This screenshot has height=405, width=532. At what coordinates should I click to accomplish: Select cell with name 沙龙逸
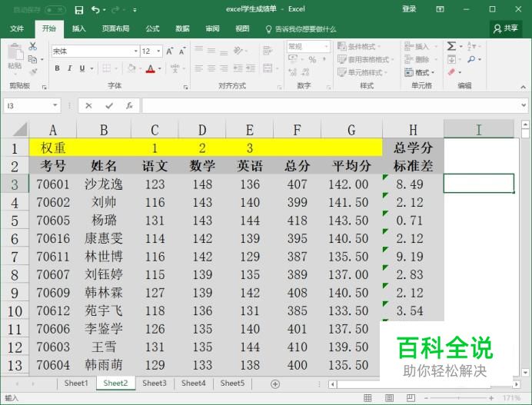104,184
